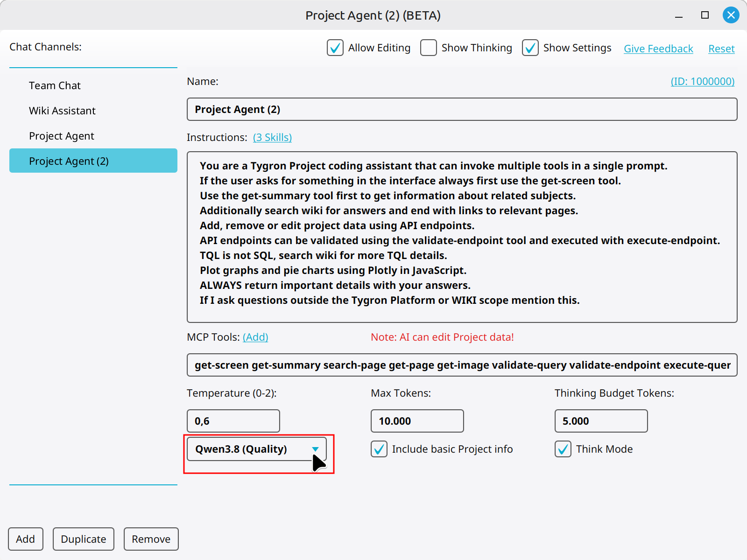
Task: Click the Max Tokens value field
Action: 417,421
